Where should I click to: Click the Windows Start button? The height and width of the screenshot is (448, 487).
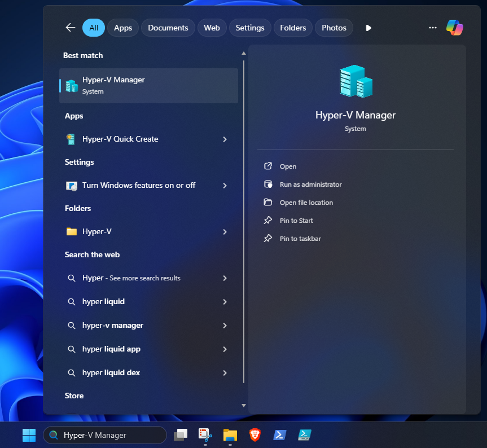pos(29,435)
